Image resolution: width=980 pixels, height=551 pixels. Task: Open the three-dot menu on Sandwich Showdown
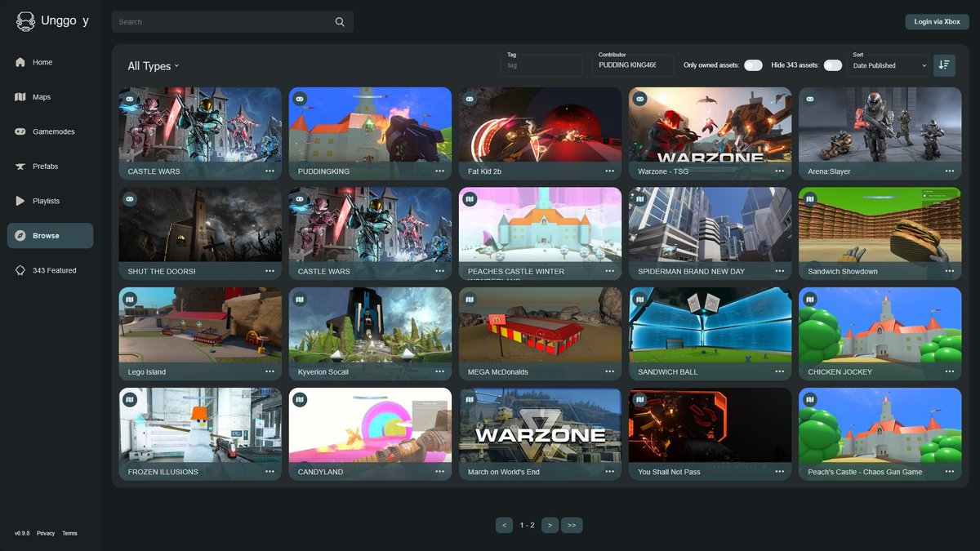[x=949, y=271]
